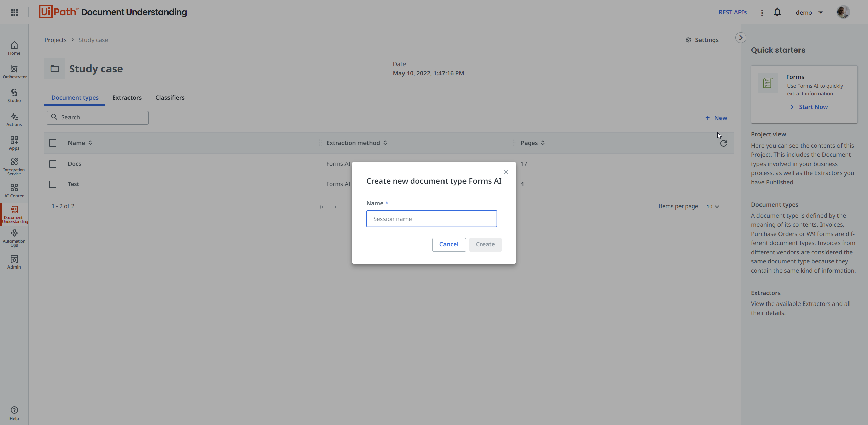Open the Test document type row

[389, 184]
